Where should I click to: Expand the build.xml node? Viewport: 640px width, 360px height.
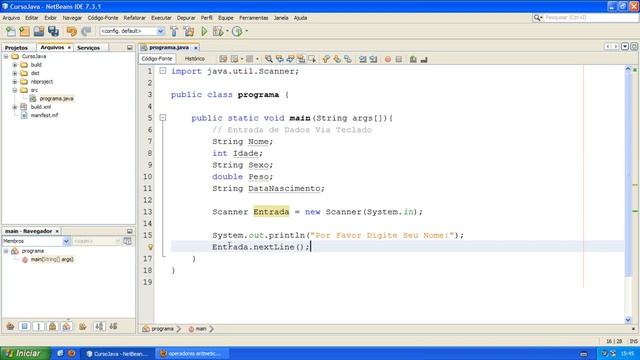point(15,107)
